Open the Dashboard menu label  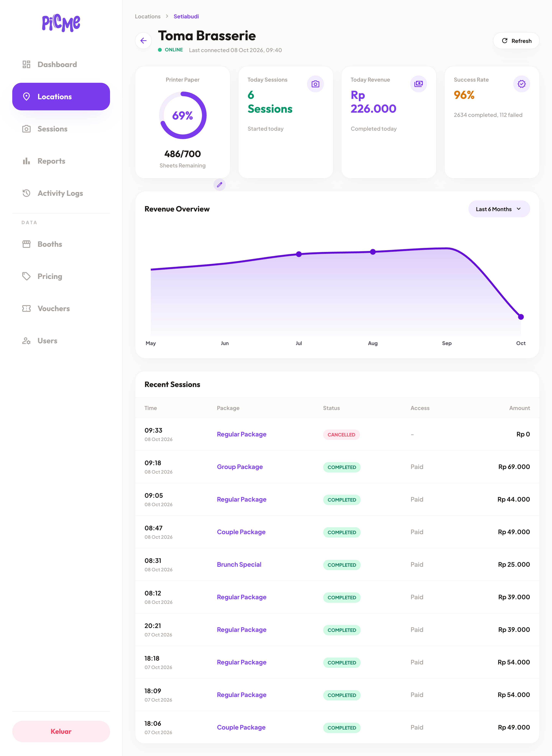click(57, 64)
